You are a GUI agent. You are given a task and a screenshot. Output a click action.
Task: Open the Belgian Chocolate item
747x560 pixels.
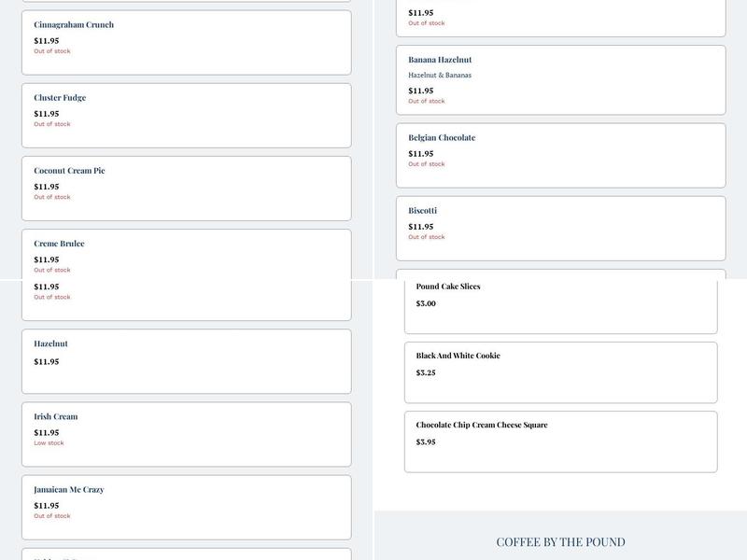point(560,155)
